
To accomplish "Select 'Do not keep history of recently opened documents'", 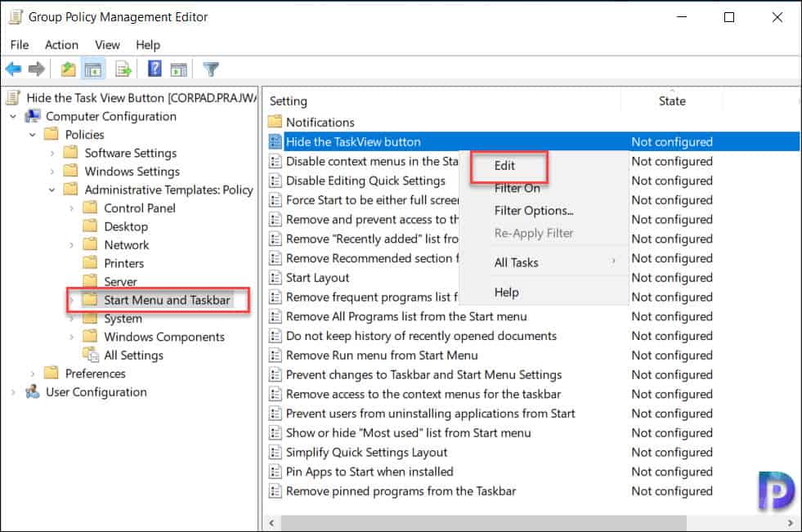I will 421,336.
